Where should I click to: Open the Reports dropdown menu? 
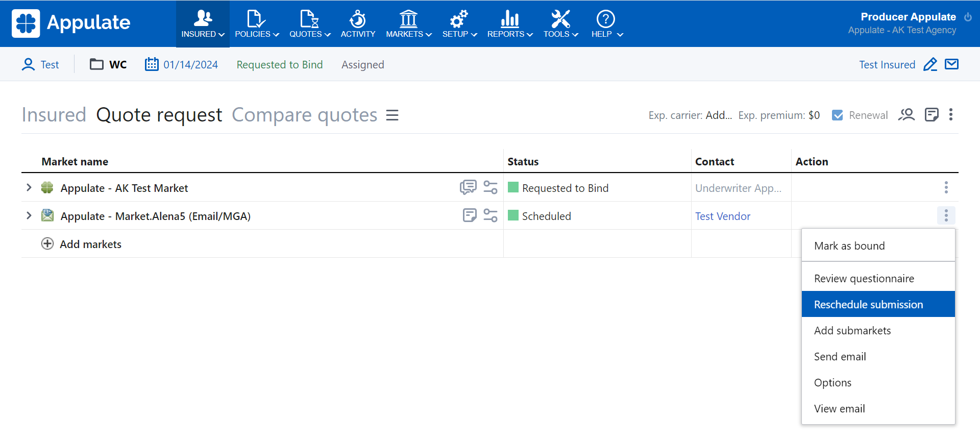tap(509, 24)
